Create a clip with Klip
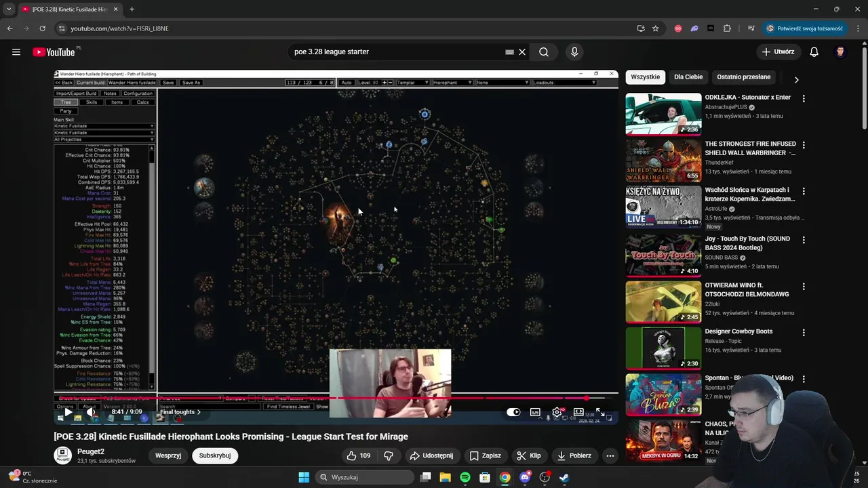The height and width of the screenshot is (488, 868). coord(529,455)
